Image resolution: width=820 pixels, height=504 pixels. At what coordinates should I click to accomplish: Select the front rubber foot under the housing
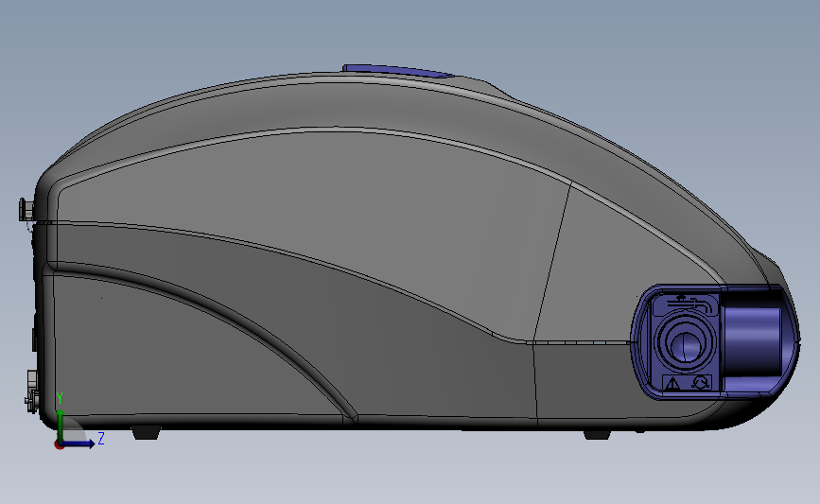(597, 434)
